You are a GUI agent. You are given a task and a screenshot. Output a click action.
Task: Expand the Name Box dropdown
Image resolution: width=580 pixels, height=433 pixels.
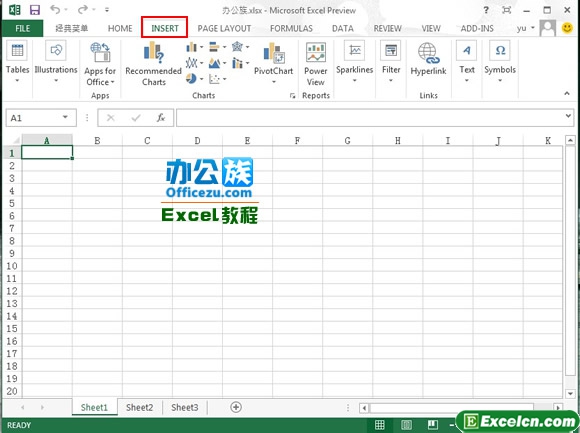65,117
